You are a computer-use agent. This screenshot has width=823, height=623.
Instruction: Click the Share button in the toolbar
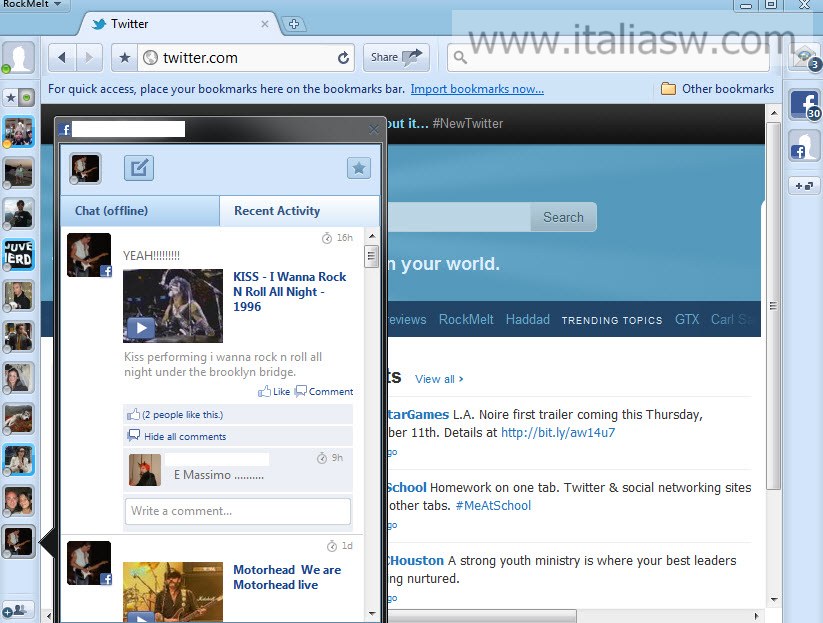396,57
